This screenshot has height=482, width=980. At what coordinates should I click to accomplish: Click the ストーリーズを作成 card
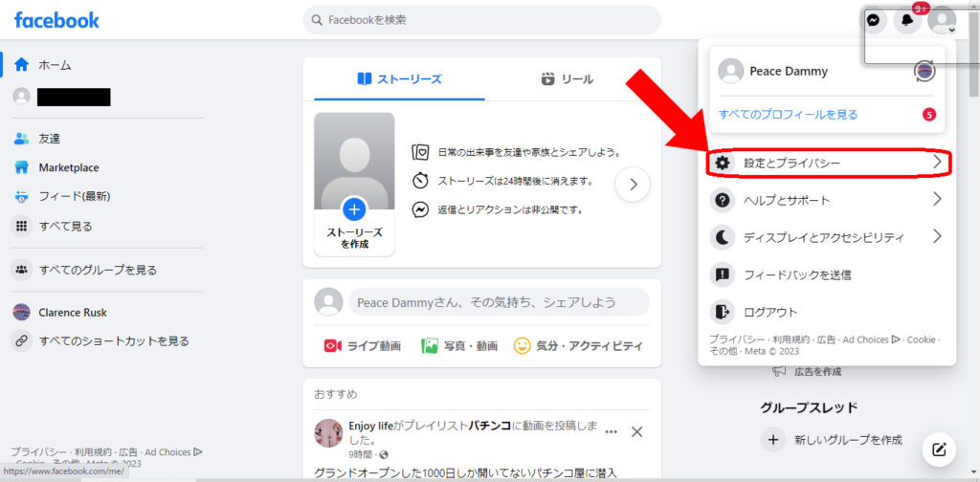(x=354, y=185)
